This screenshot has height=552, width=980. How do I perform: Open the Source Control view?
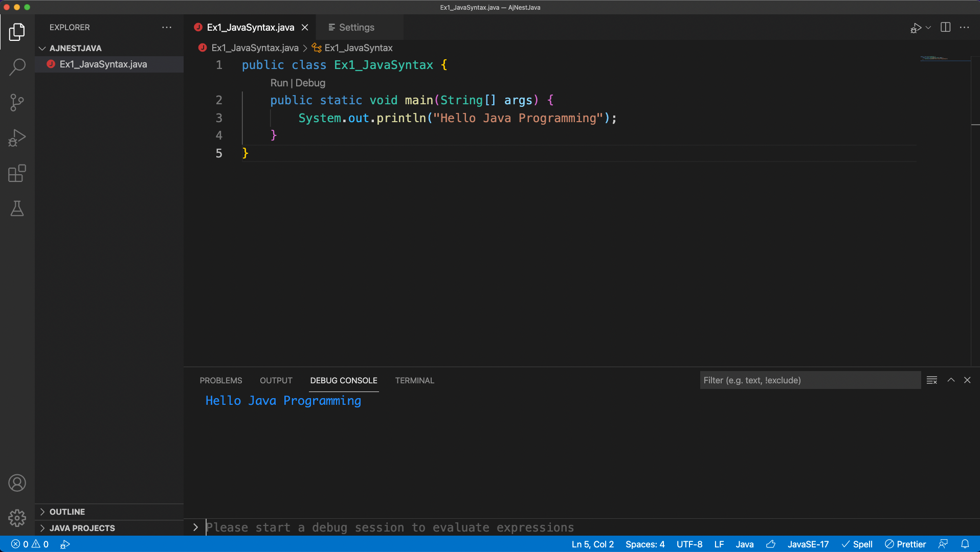(17, 103)
